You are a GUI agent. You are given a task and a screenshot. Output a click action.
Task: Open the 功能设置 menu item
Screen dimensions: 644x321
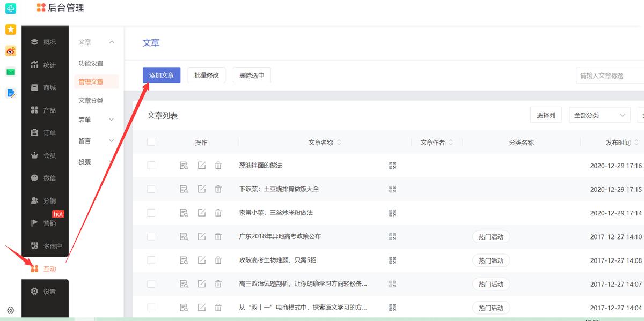tap(92, 63)
